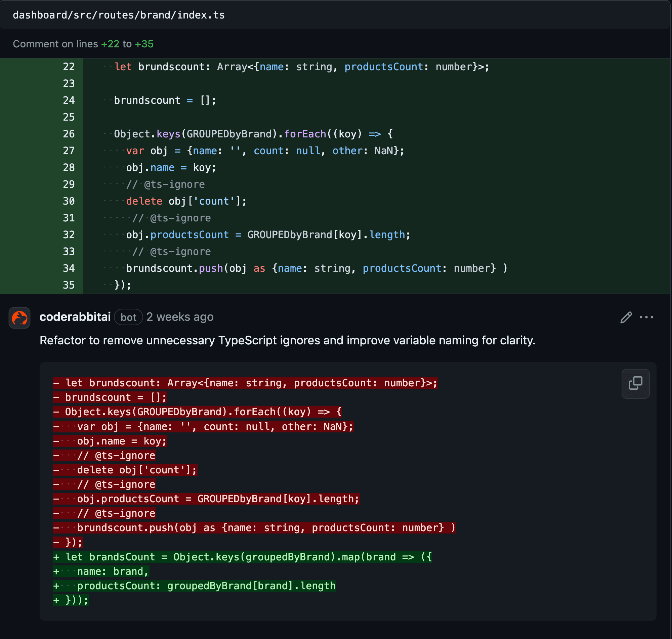This screenshot has width=672, height=639.
Task: Select line number 27
Action: point(69,151)
